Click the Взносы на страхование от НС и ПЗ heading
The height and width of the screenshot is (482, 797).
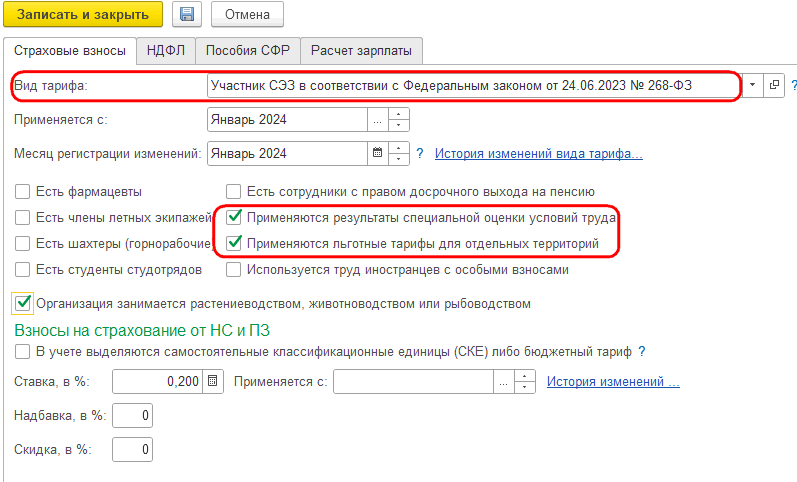click(x=142, y=330)
